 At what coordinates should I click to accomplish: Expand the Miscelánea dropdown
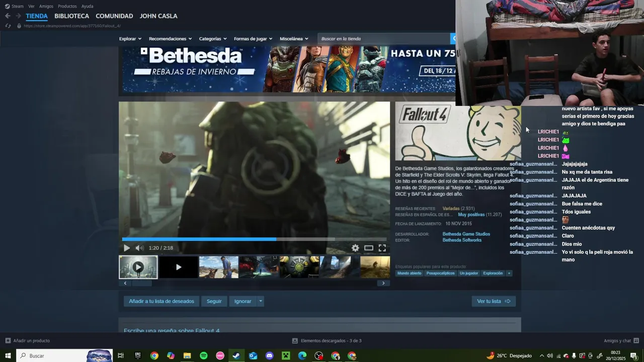click(x=294, y=39)
